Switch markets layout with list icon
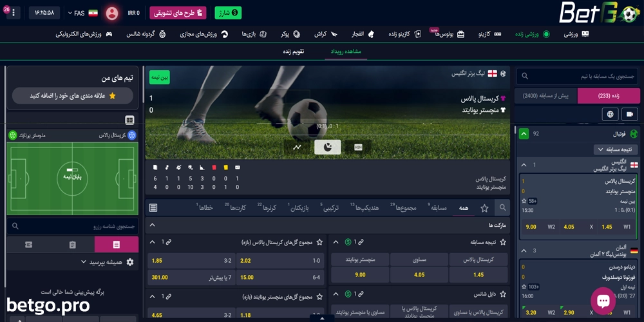 click(x=153, y=208)
